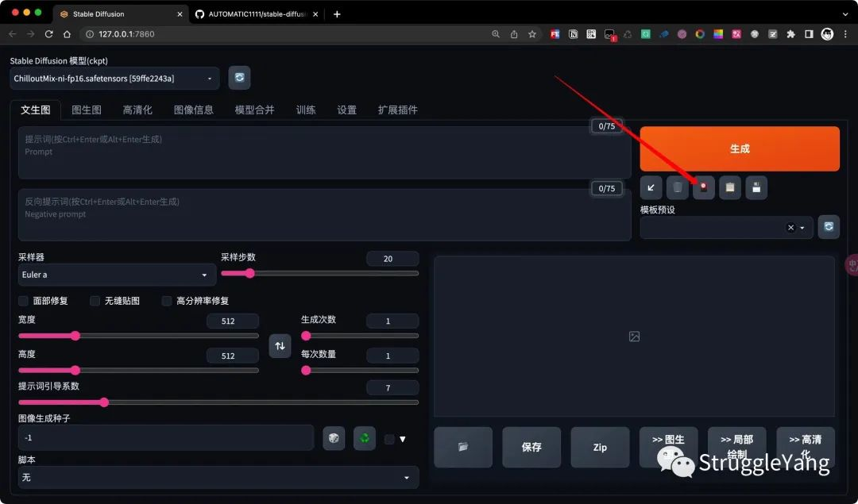Screen dimensions: 858x504
Task: Click the arrow icon to read last generation parameters
Action: coord(651,187)
